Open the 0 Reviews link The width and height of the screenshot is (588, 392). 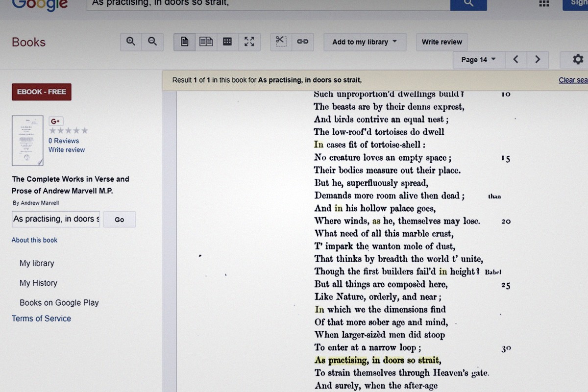pos(64,141)
